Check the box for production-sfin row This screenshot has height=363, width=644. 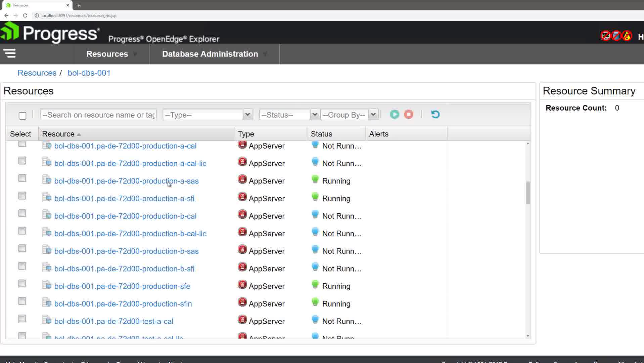[22, 301]
